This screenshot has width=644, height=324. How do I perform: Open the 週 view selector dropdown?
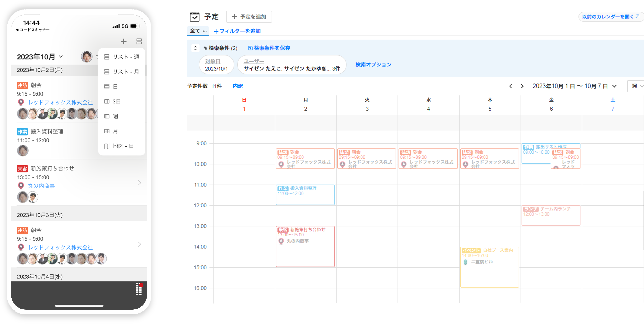pos(636,86)
